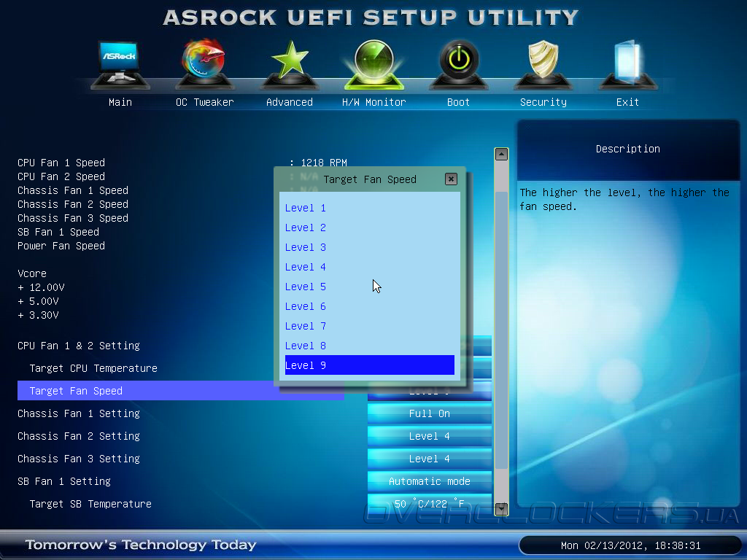Open Chassis Fan 1 Setting 'Full On' dropdown
The image size is (747, 560).
click(429, 413)
